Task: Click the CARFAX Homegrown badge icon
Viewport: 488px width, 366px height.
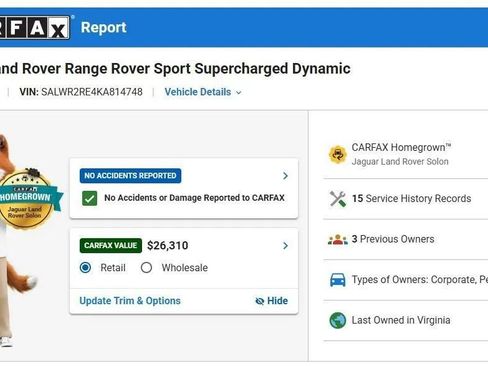Action: tap(337, 155)
